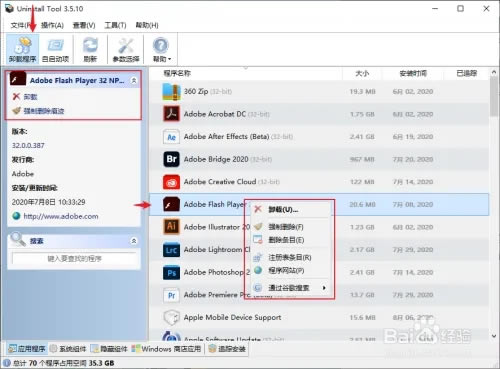Click the Adobe Lightroom Lrc icon
The image size is (500, 369).
(x=171, y=250)
